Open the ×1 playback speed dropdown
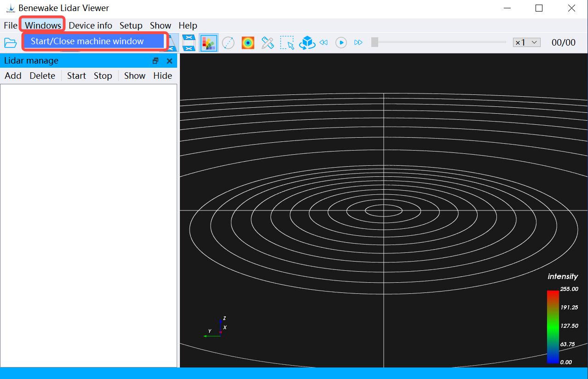Screen dimensions: 588x379 click(x=526, y=42)
